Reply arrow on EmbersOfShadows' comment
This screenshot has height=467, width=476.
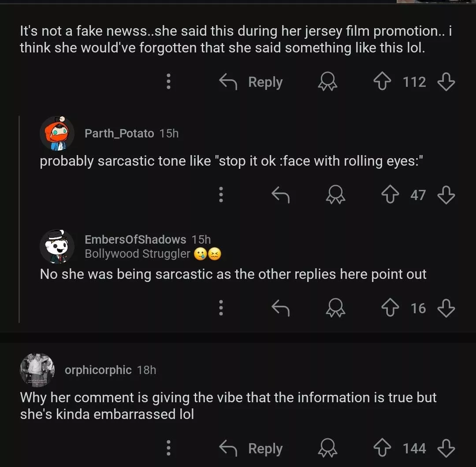280,308
